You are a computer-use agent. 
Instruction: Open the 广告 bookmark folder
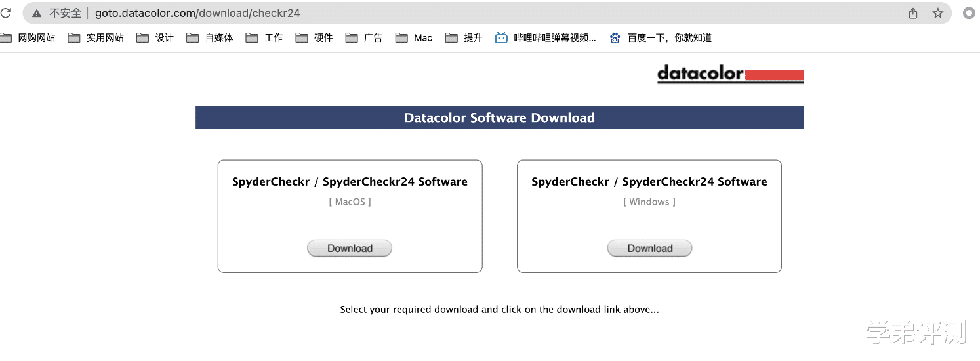364,38
